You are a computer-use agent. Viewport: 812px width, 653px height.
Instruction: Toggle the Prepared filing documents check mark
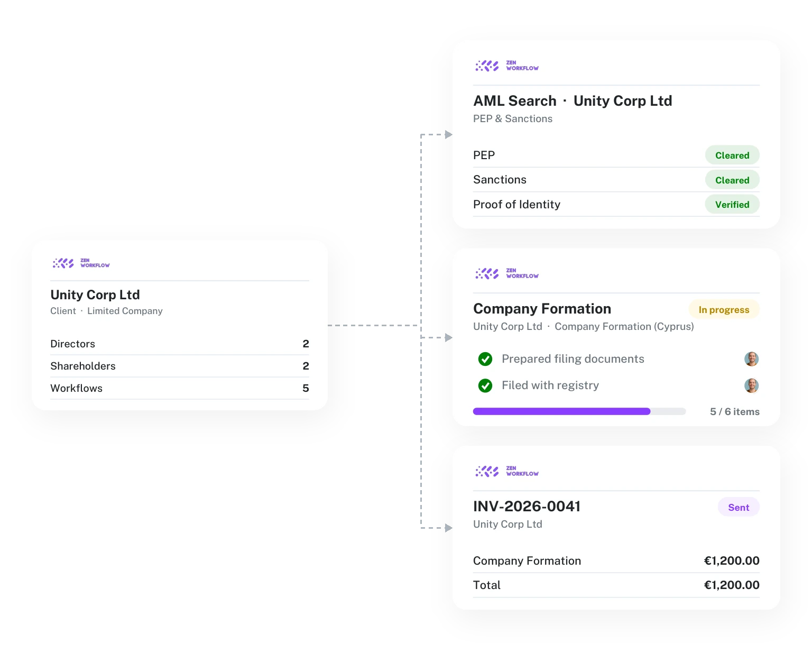coord(485,359)
